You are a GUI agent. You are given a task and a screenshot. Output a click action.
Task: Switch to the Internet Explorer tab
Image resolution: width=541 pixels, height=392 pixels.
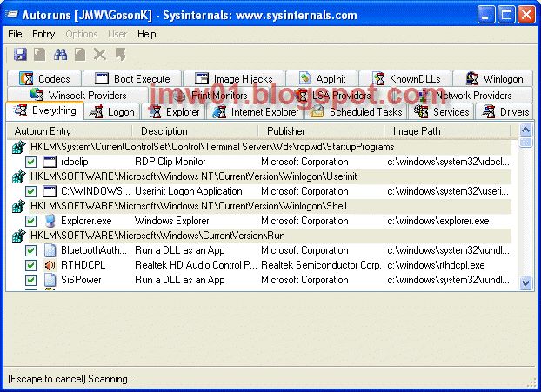pos(256,112)
